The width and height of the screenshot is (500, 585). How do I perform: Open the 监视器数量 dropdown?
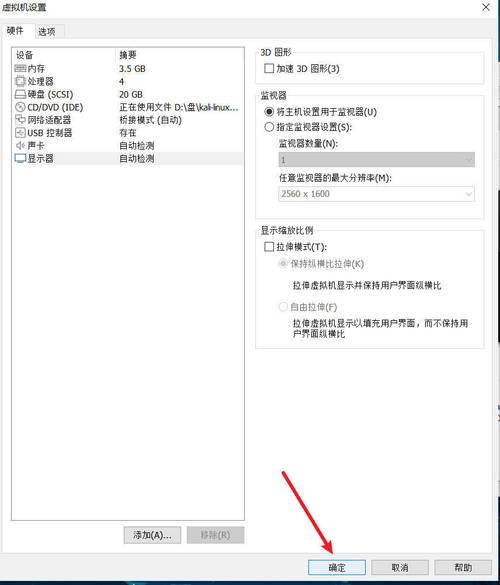tap(376, 160)
